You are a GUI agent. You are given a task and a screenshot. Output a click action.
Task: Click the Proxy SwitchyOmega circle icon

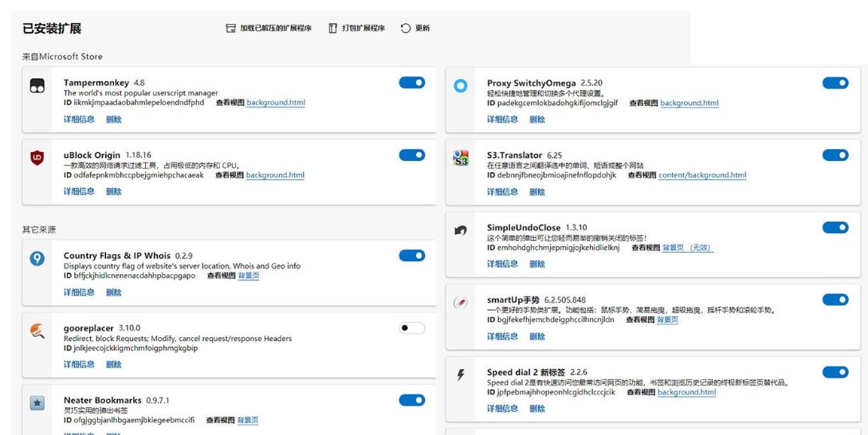[460, 86]
